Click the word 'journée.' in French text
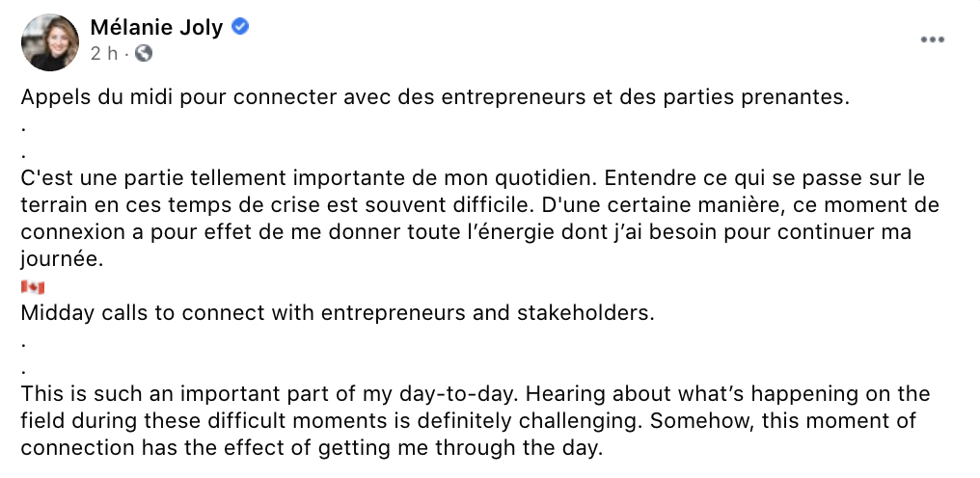The width and height of the screenshot is (980, 478). [x=62, y=260]
